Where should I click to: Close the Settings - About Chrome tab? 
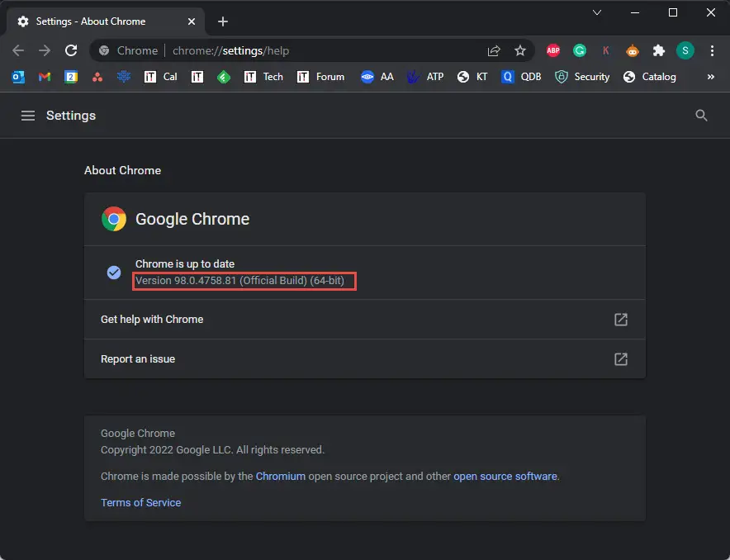[192, 21]
